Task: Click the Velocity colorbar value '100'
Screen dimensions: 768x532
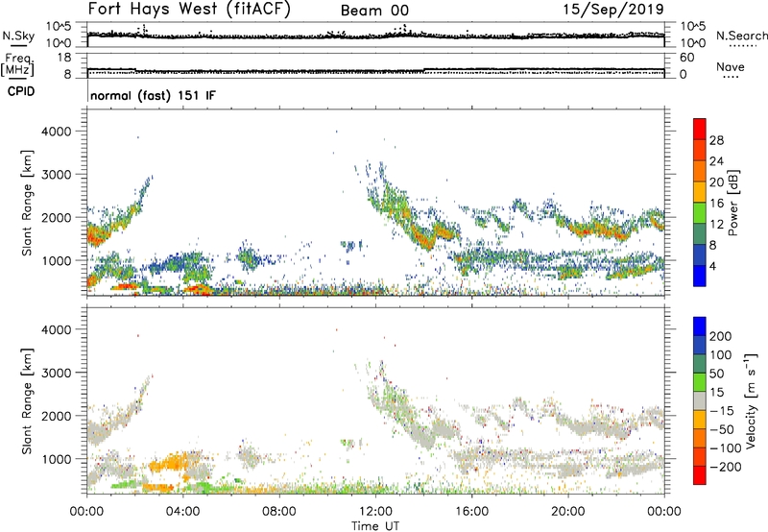Action: (721, 355)
